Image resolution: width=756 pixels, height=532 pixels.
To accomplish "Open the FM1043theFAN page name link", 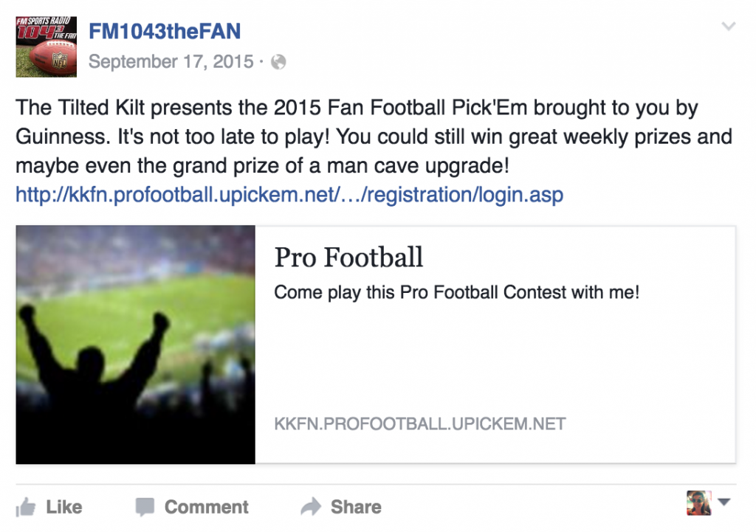I will [x=164, y=31].
